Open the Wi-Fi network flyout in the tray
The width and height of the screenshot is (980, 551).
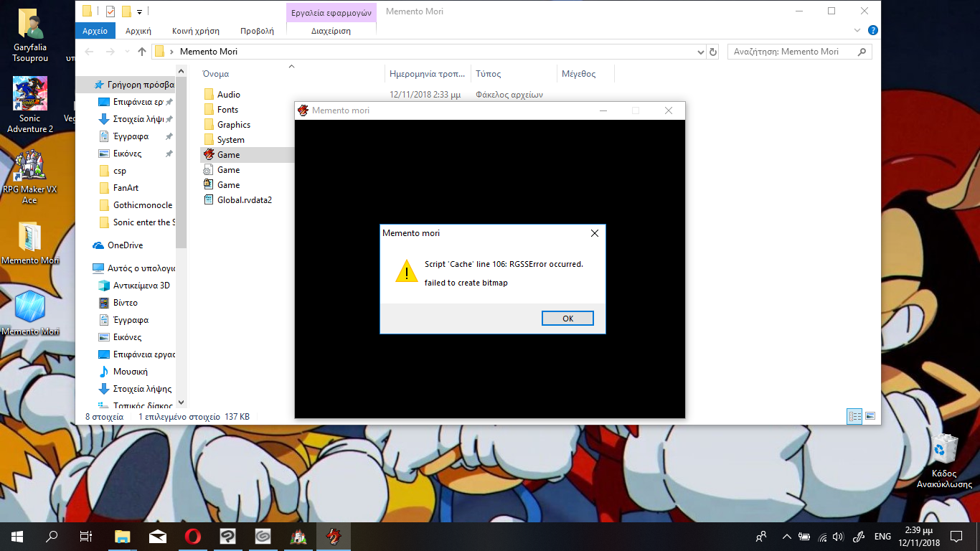coord(822,536)
